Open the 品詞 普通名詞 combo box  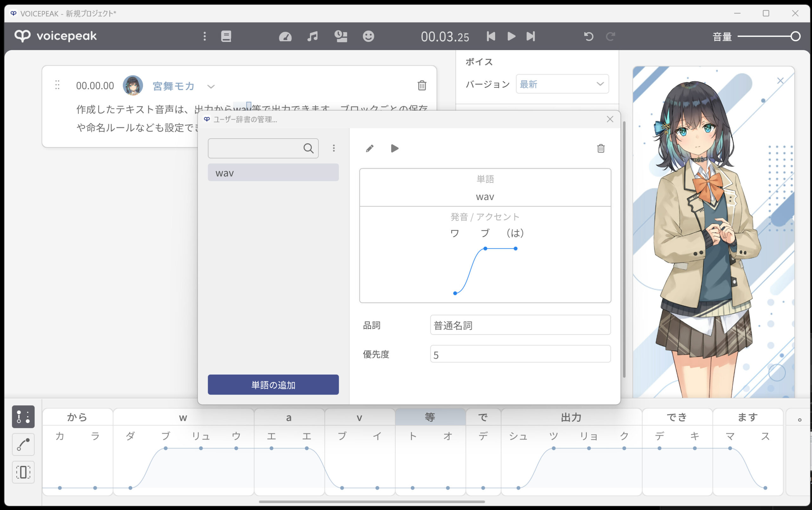[x=520, y=325]
